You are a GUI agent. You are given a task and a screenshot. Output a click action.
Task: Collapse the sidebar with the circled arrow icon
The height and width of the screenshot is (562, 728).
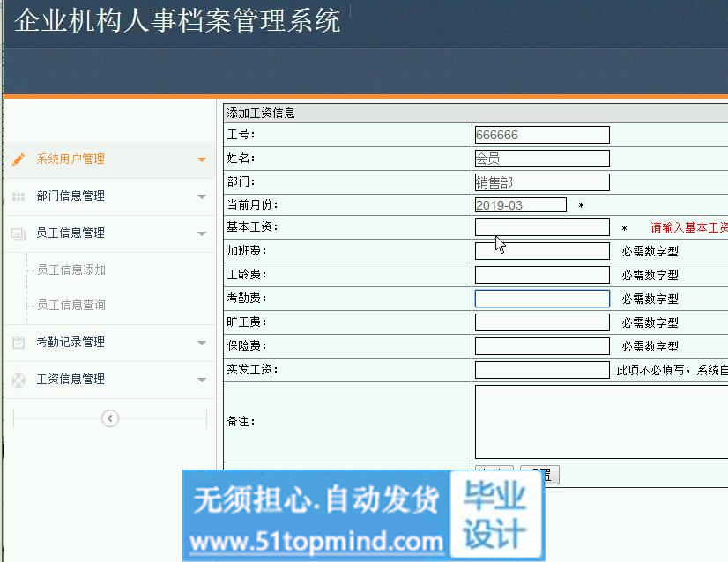coord(110,418)
